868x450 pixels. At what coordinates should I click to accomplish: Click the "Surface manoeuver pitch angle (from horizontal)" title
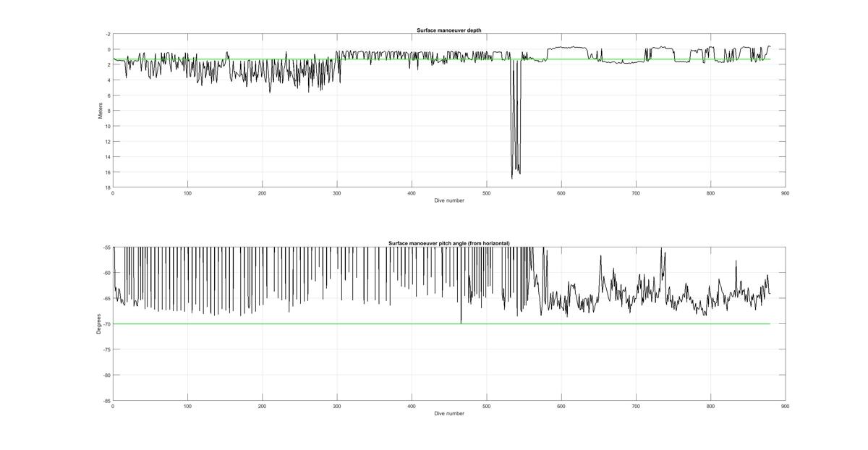pyautogui.click(x=449, y=243)
